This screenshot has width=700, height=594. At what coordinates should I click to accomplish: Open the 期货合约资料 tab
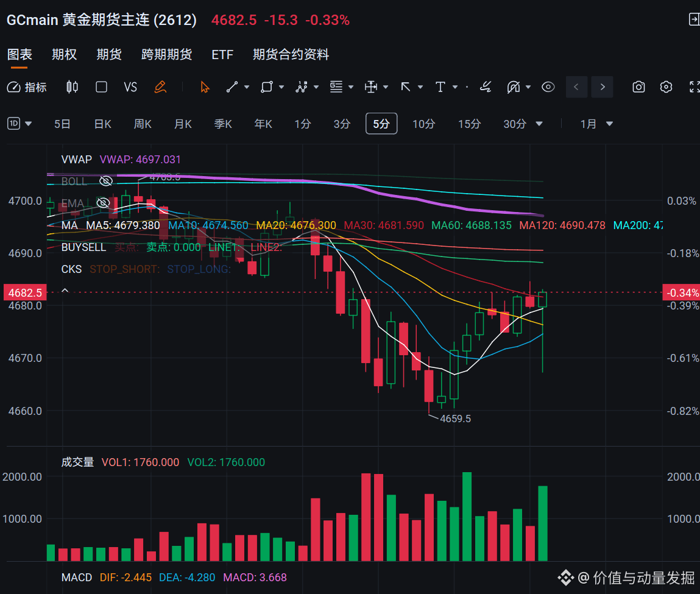click(x=291, y=54)
